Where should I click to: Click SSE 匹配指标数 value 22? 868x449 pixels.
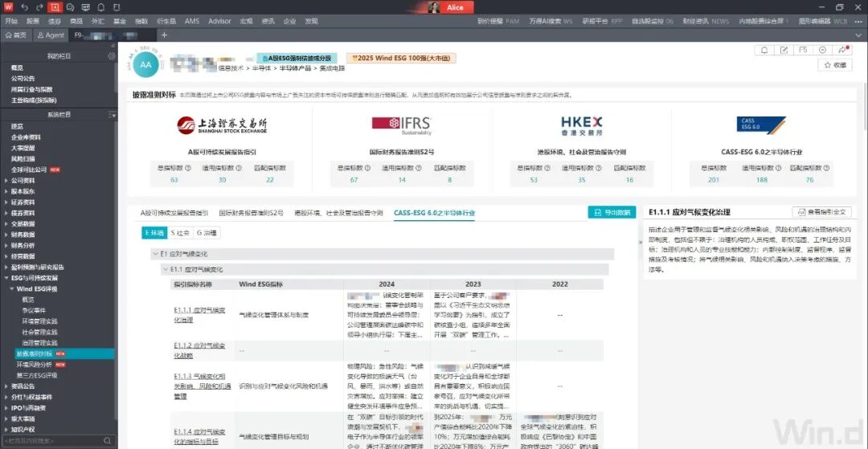pos(269,179)
